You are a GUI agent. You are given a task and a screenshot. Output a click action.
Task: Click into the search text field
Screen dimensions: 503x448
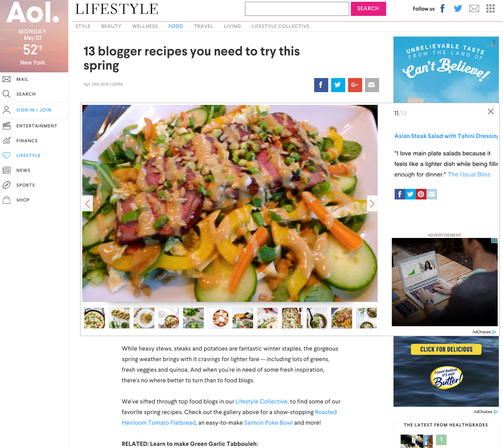point(297,9)
